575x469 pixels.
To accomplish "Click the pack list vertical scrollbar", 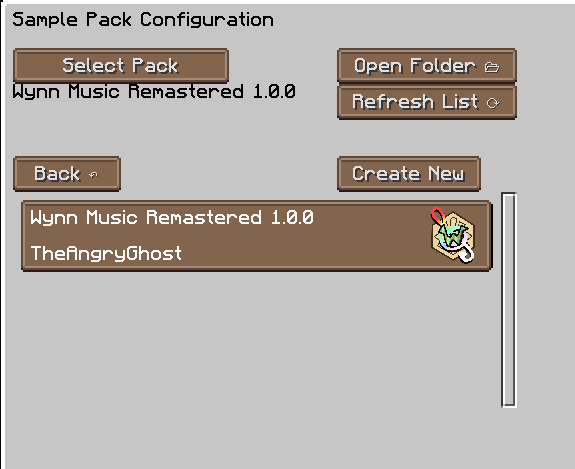I will (x=509, y=300).
